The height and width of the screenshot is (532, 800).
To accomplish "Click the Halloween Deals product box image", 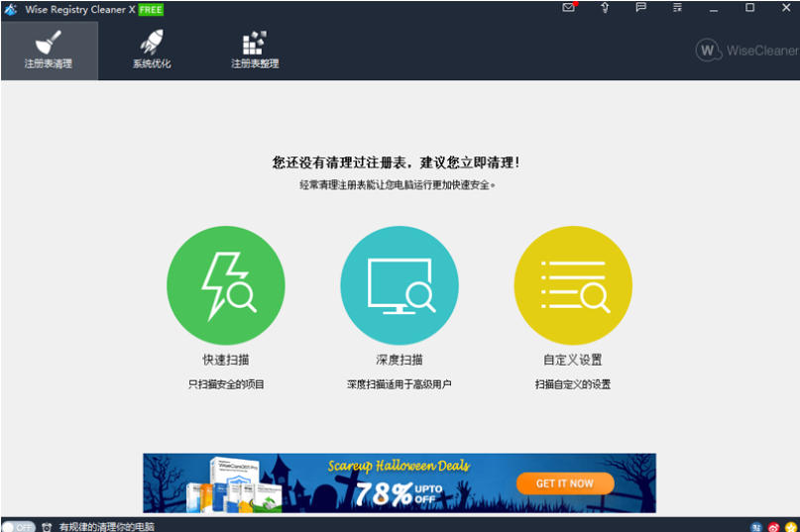I will (x=235, y=484).
